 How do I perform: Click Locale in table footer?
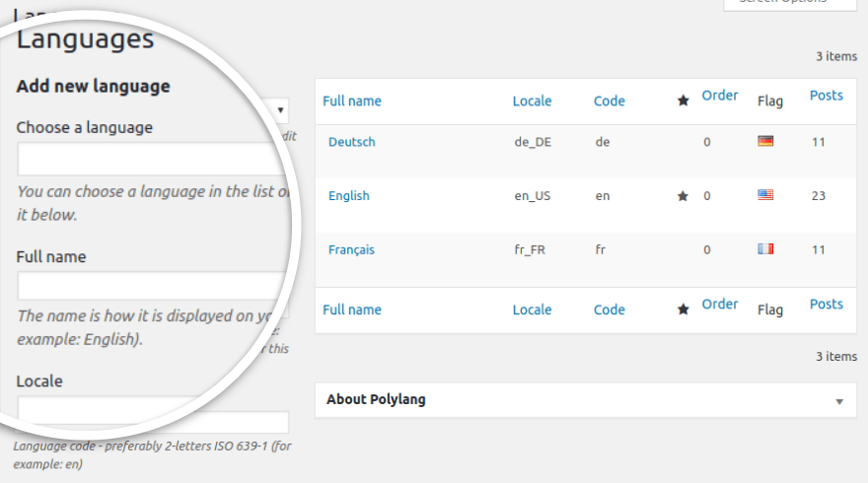click(x=532, y=310)
